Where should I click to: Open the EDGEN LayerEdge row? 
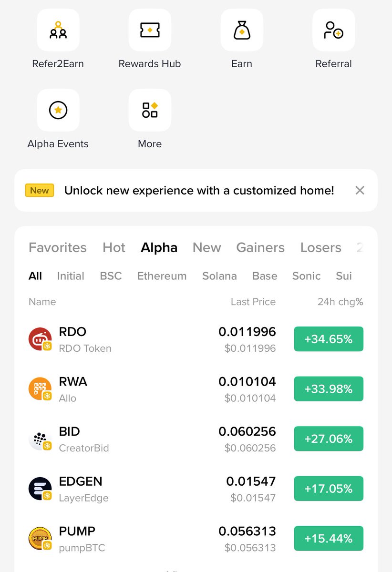pos(196,489)
